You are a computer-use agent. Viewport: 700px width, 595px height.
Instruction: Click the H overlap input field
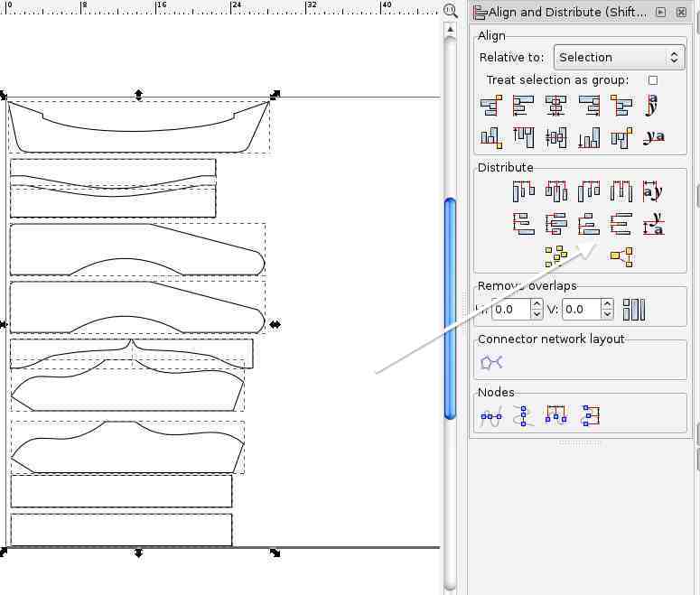[x=511, y=310]
